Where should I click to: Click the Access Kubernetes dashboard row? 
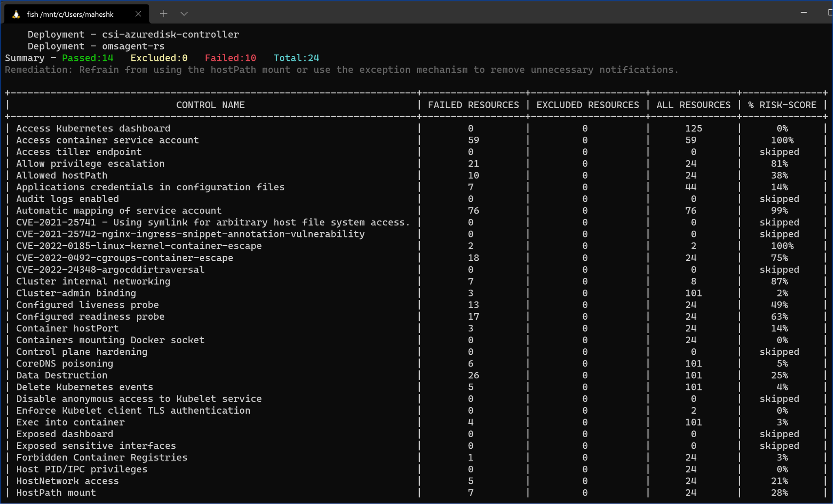coord(93,128)
